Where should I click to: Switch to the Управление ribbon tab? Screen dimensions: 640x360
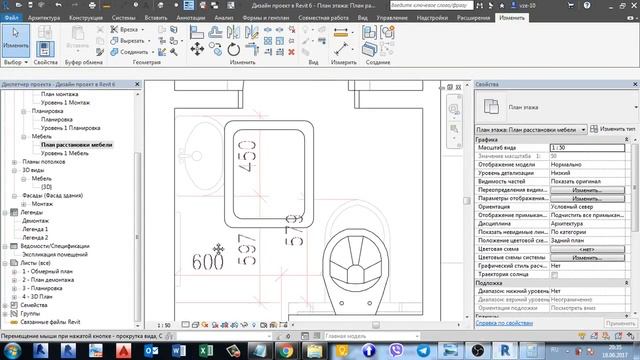pos(392,18)
